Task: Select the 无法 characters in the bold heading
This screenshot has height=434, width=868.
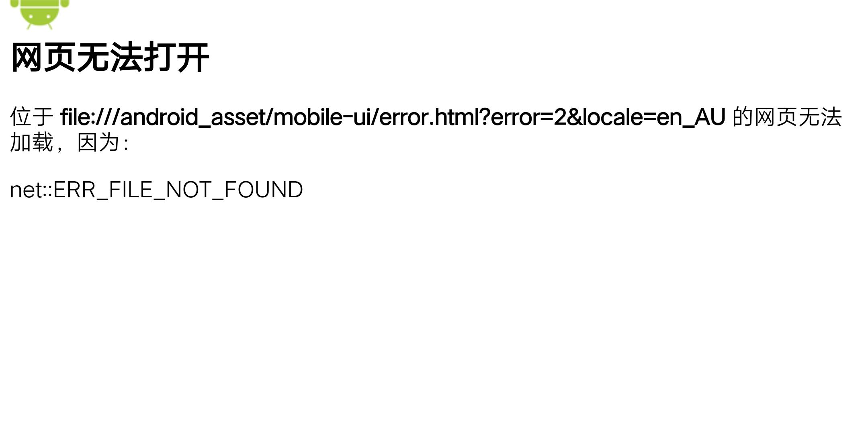Action: 109,57
